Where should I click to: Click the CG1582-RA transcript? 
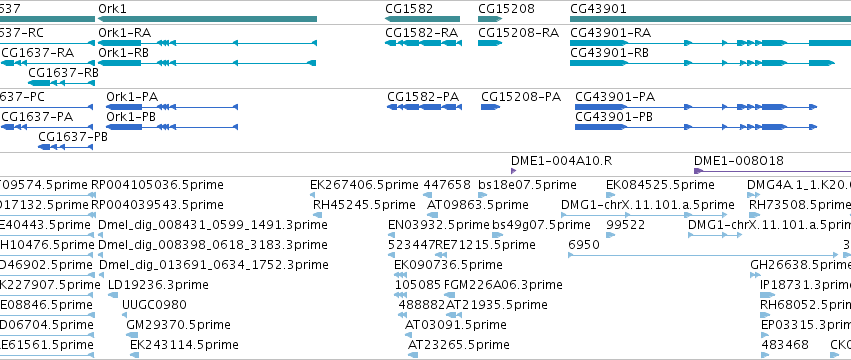422,43
